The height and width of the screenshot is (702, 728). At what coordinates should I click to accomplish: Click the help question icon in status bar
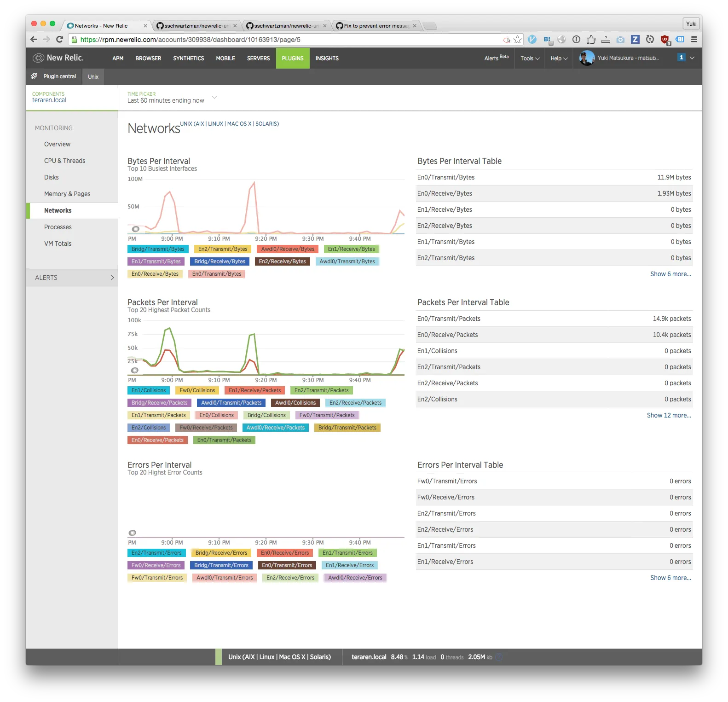(499, 657)
